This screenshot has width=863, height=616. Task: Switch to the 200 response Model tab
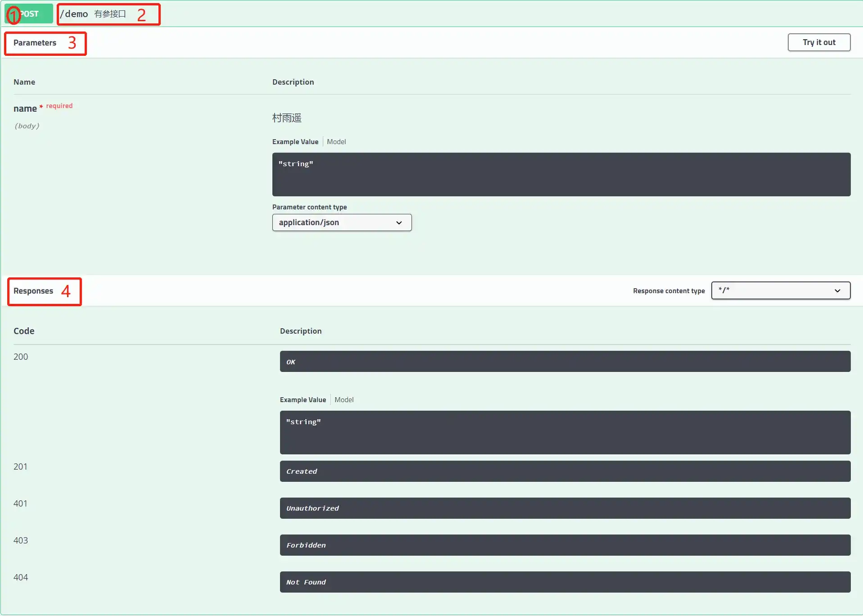pos(344,400)
